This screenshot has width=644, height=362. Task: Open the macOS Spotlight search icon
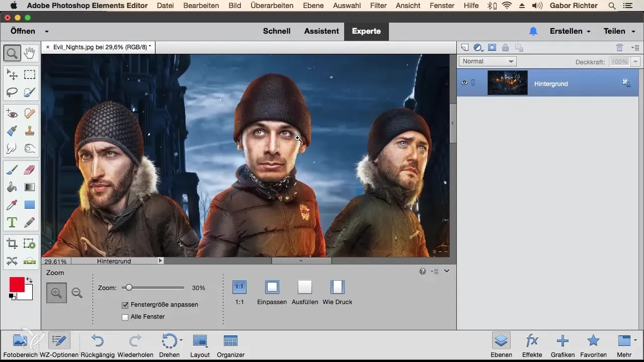click(x=612, y=6)
